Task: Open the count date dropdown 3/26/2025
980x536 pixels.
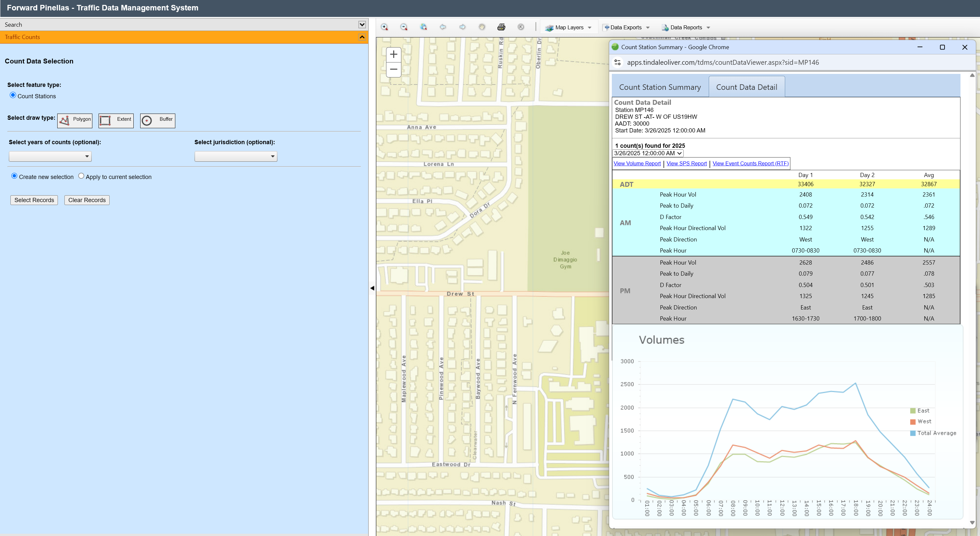Action: [648, 153]
